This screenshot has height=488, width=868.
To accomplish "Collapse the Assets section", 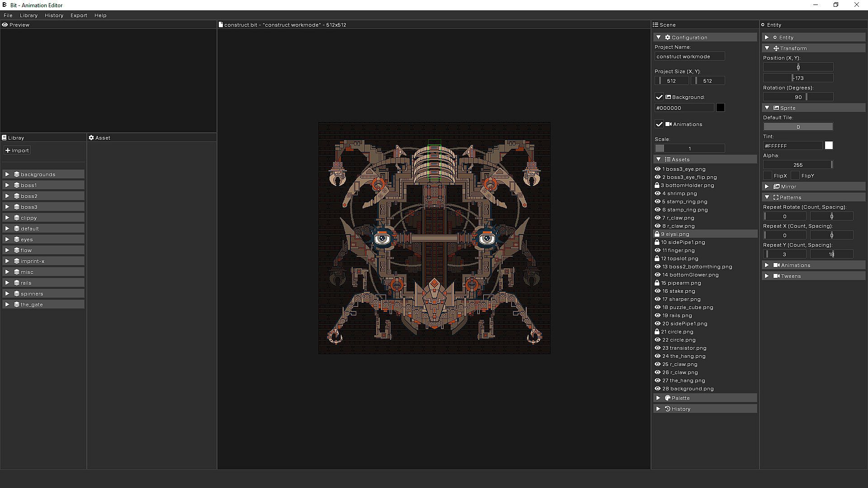I will 658,160.
